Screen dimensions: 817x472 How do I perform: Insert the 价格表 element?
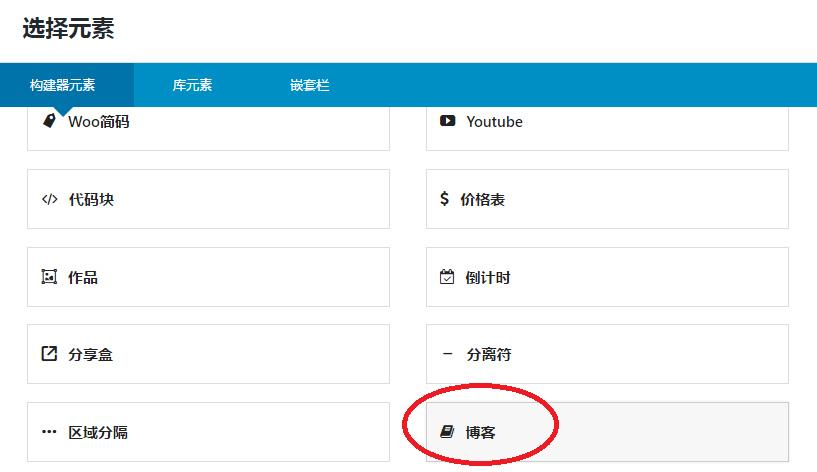click(607, 199)
